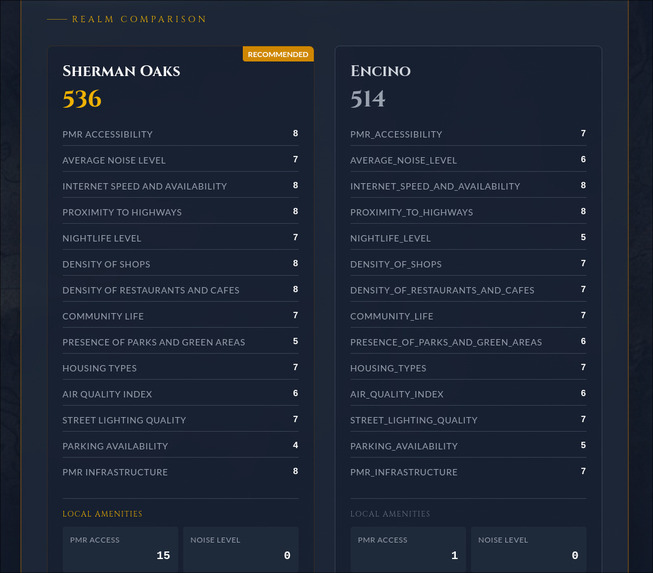Click LOCAL AMENITIES heading under Sherman Oaks

pos(102,514)
